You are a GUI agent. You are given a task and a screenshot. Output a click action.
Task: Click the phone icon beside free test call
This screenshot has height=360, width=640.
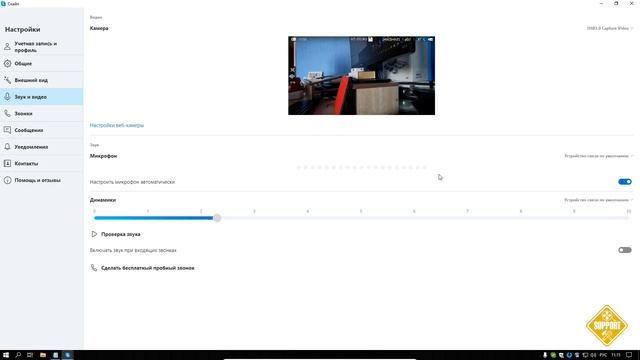94,268
